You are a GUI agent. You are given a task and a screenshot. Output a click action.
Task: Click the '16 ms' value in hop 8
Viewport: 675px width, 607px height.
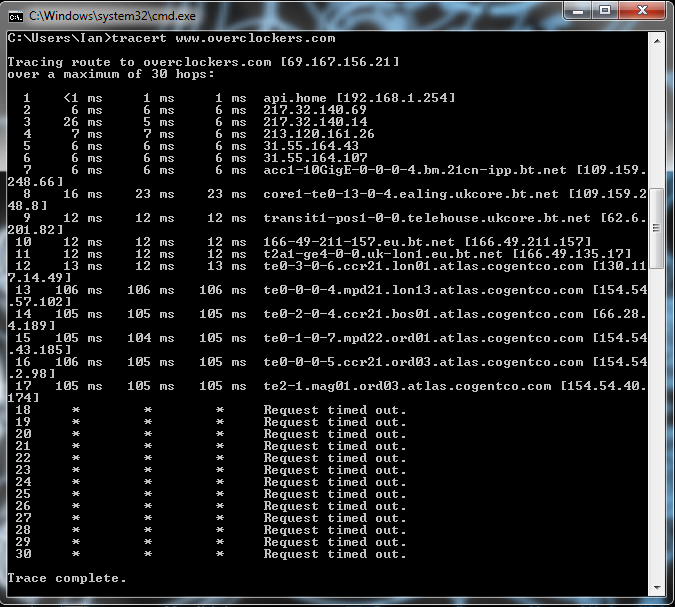click(x=83, y=194)
